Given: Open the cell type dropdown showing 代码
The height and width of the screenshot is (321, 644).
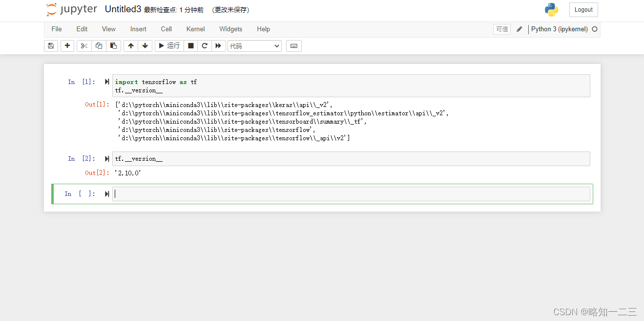Looking at the screenshot, I should pyautogui.click(x=254, y=45).
